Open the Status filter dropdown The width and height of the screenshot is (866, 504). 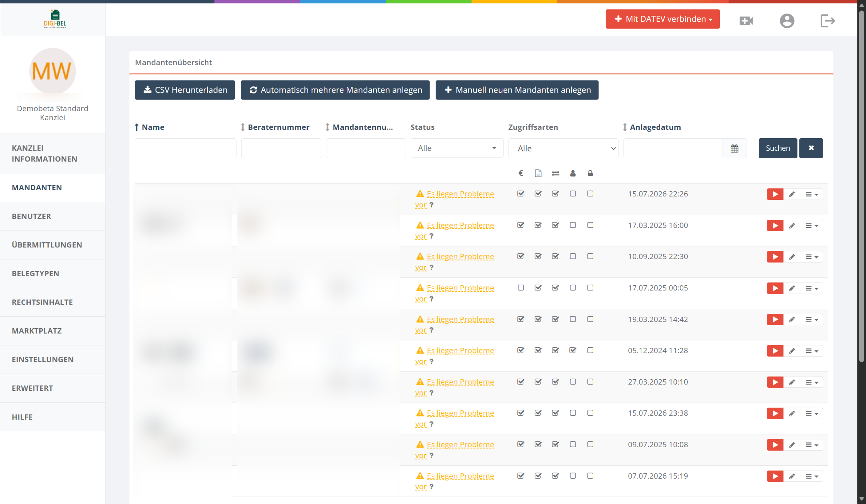pos(457,148)
